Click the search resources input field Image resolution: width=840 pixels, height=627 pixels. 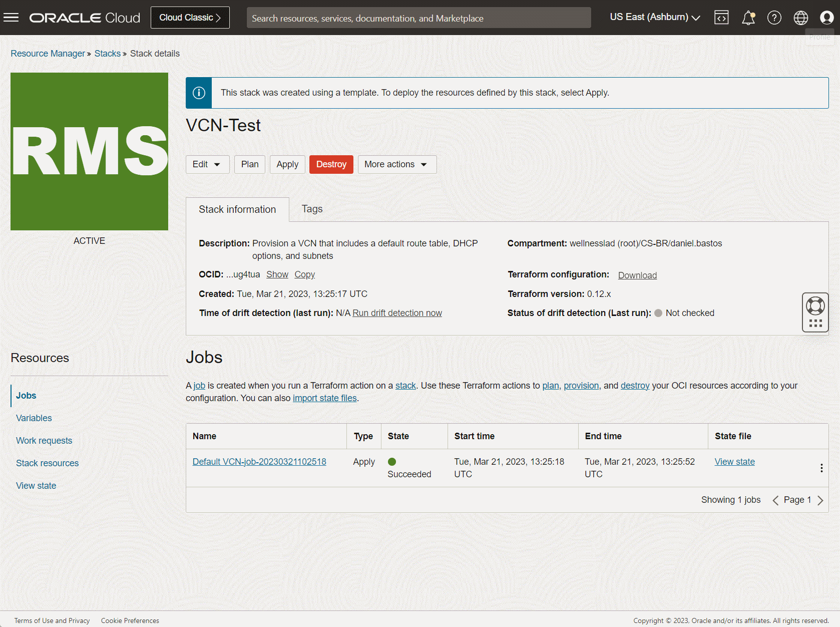(x=418, y=18)
